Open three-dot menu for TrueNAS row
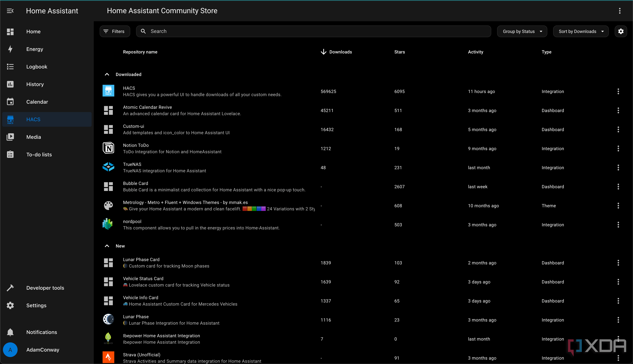The image size is (633, 364). pyautogui.click(x=618, y=168)
